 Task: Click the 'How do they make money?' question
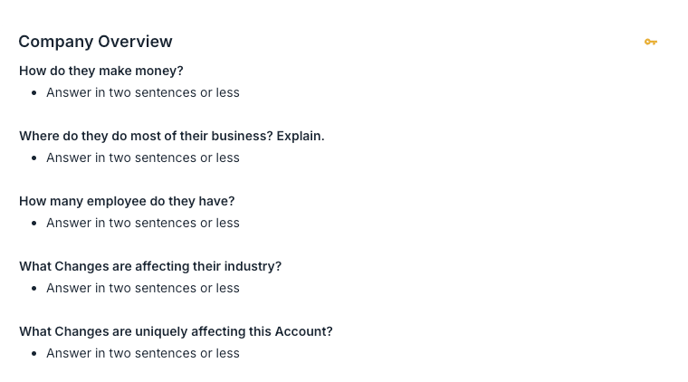click(101, 71)
